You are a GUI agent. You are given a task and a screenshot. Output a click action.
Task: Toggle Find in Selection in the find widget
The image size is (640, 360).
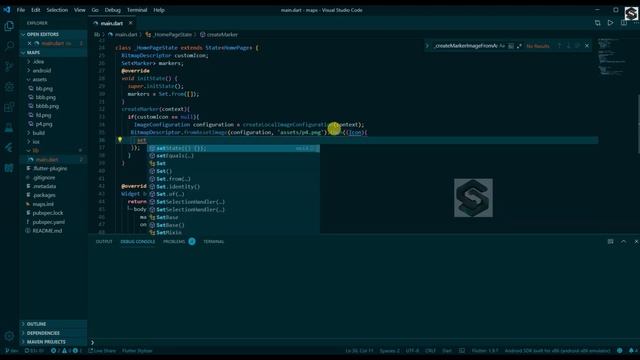click(x=577, y=46)
